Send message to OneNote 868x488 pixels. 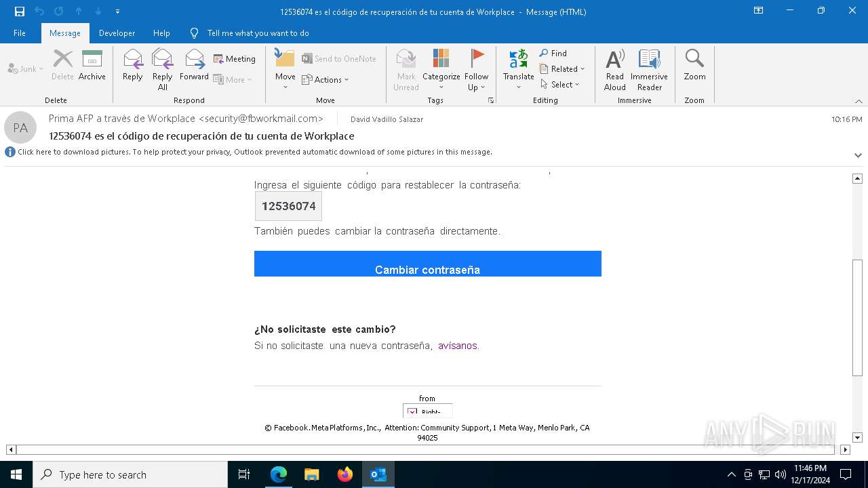[x=339, y=59]
